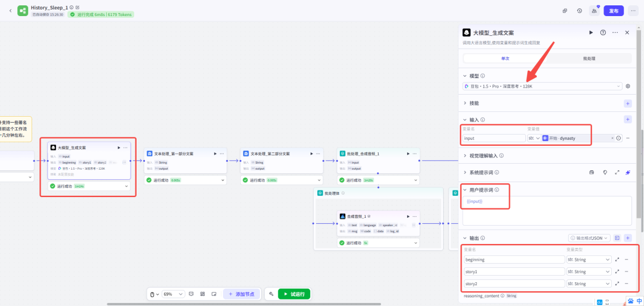Click the green 试运行 test run button
This screenshot has height=306, width=644.
click(x=294, y=294)
